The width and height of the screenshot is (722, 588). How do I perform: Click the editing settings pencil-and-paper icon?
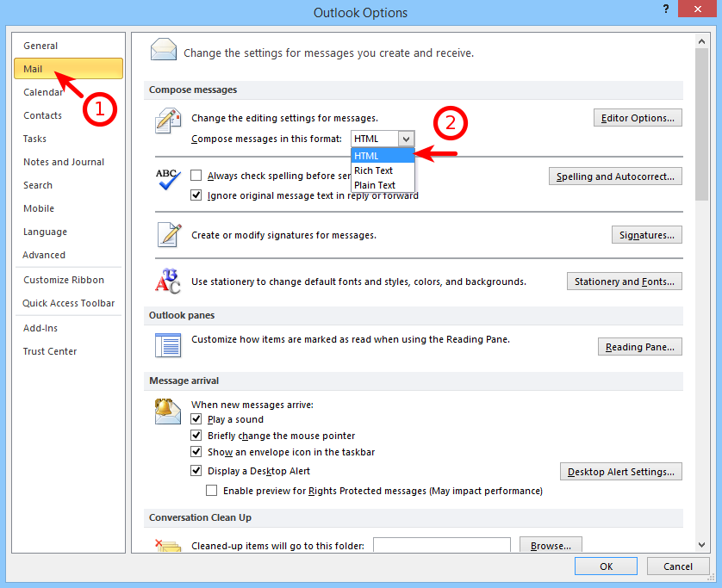coord(167,121)
